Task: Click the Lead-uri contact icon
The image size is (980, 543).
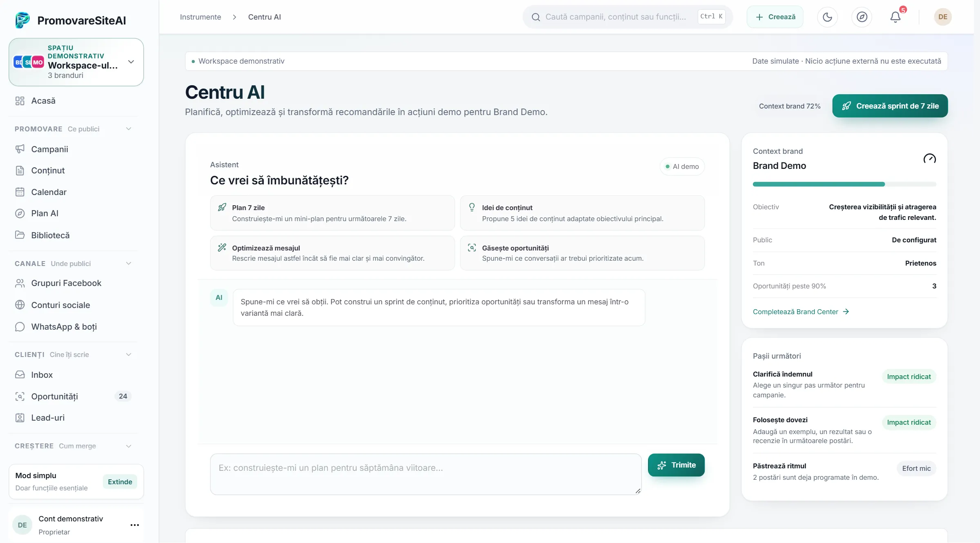Action: pos(20,418)
